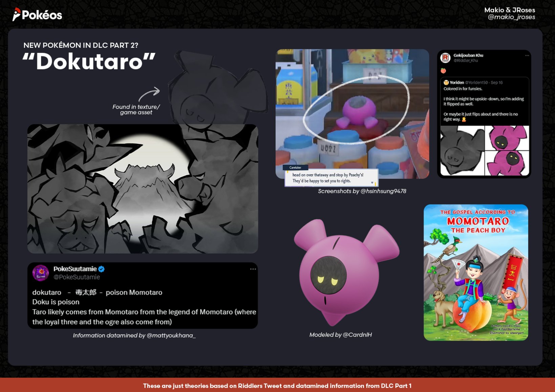Click the Pokéos logo

pos(37,15)
